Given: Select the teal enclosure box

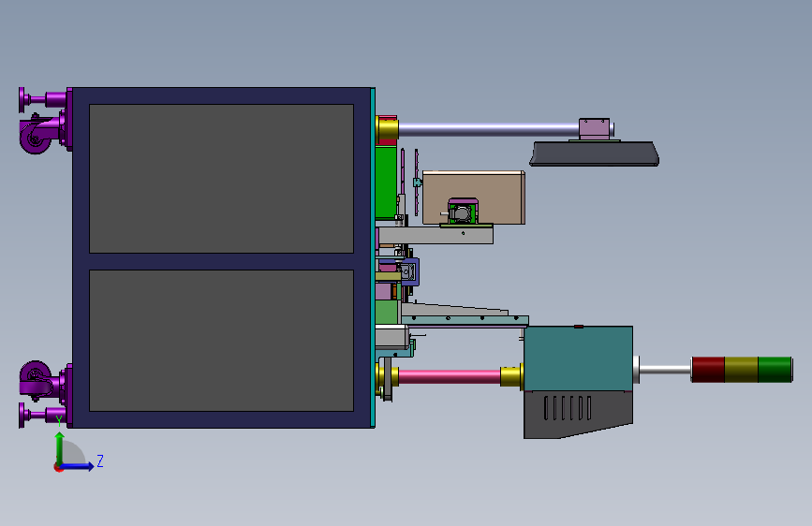Looking at the screenshot, I should coord(578,358).
